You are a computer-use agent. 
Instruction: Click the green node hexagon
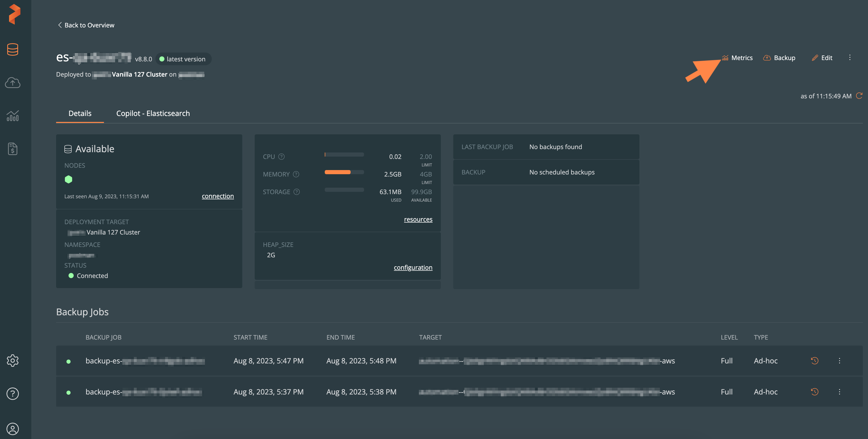click(x=69, y=179)
